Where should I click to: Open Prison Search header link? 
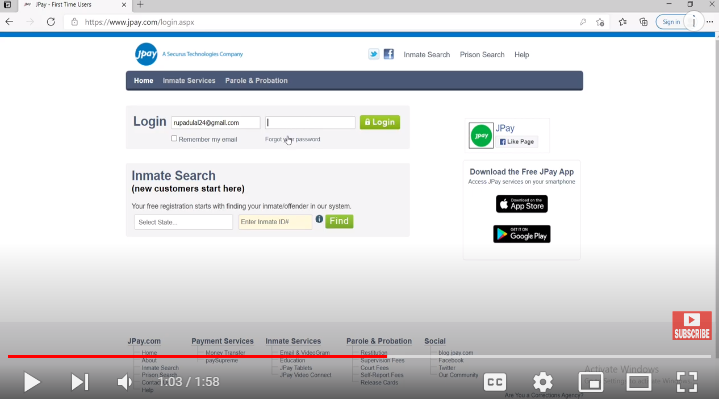(482, 55)
